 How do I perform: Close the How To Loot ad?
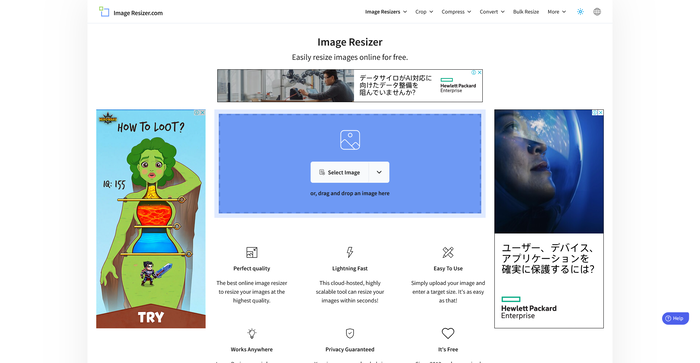click(202, 113)
